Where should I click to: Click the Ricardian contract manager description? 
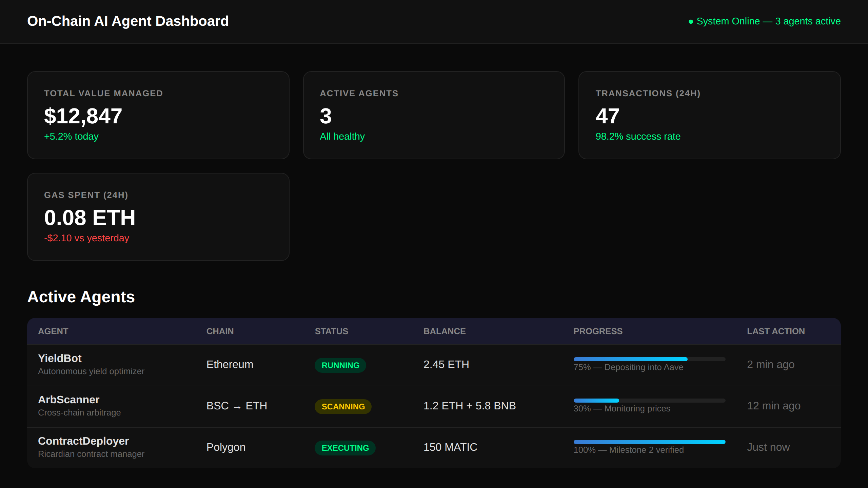(91, 454)
